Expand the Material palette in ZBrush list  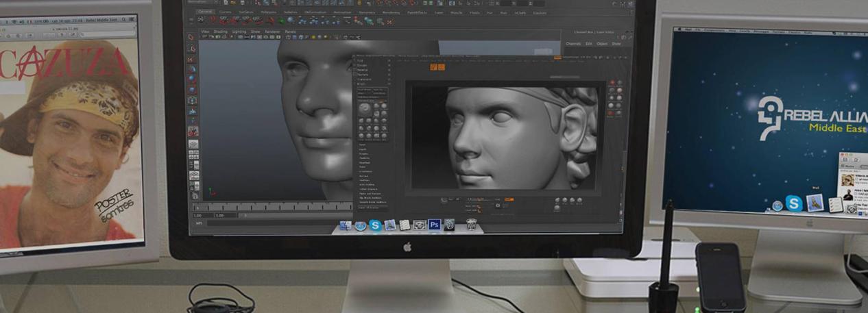tap(363, 69)
